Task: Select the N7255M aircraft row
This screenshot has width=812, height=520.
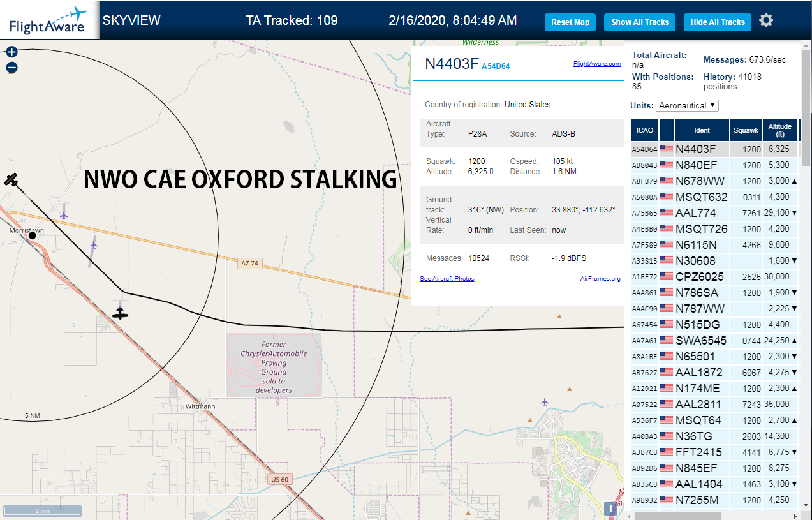Action: [x=714, y=500]
